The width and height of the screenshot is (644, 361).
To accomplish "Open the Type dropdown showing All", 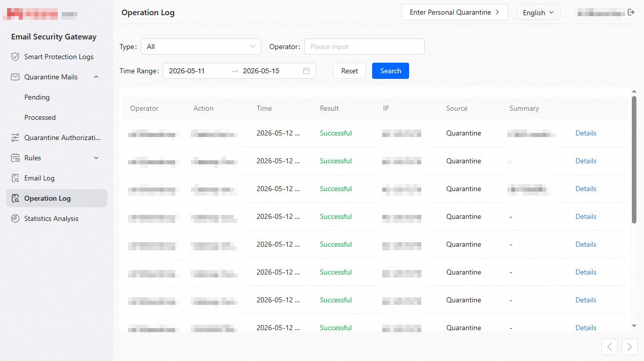I will coord(201,47).
